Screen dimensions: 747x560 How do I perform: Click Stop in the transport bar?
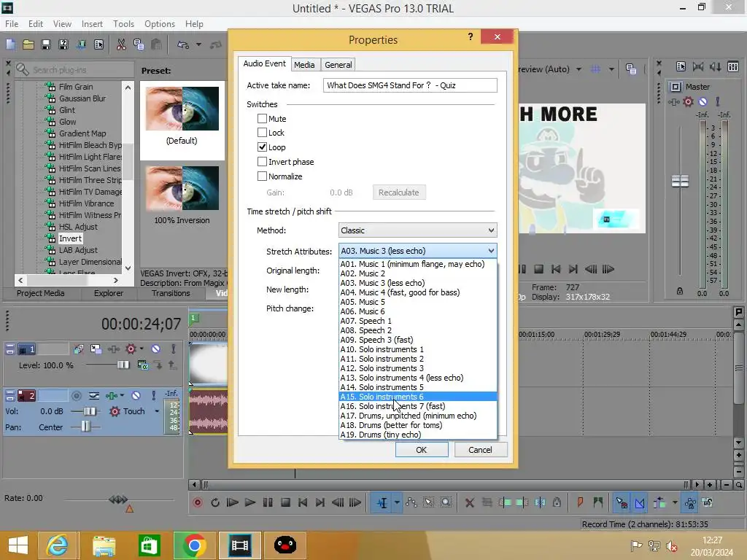point(285,502)
